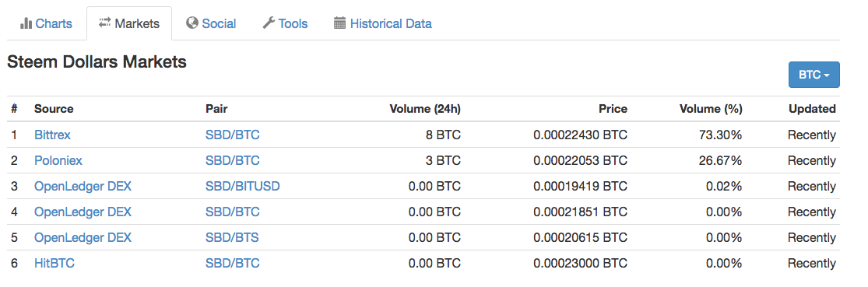868x287 pixels.
Task: Click the Pair column header
Action: coord(216,109)
